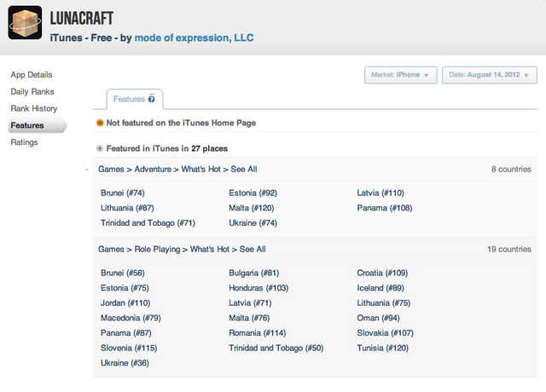Select Ukraine (#36) entry

(125, 362)
